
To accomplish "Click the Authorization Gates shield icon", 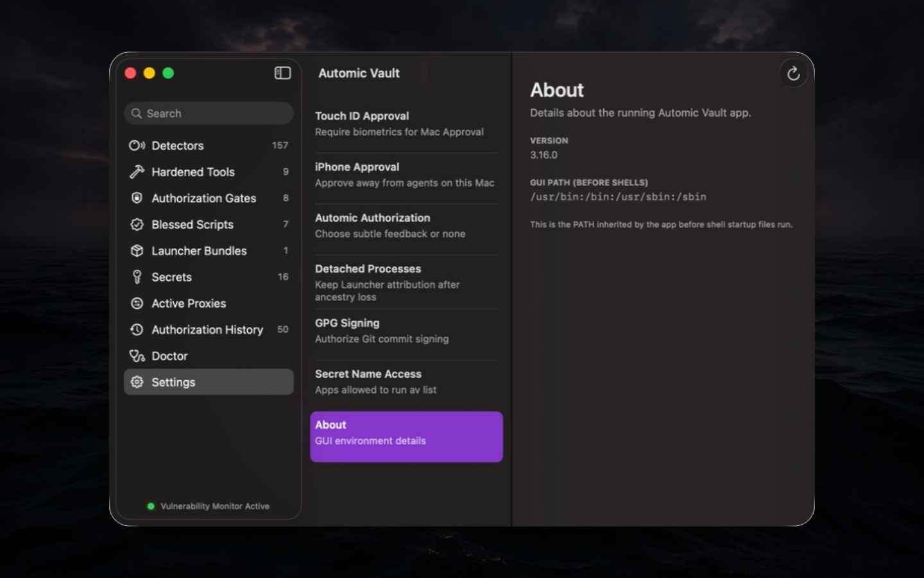I will coord(137,198).
